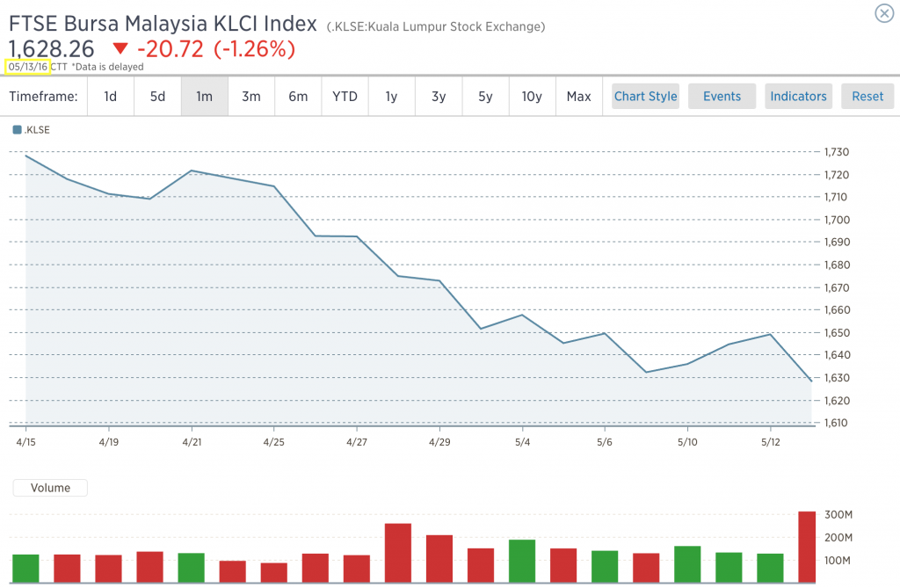Reset the chart settings

point(867,97)
